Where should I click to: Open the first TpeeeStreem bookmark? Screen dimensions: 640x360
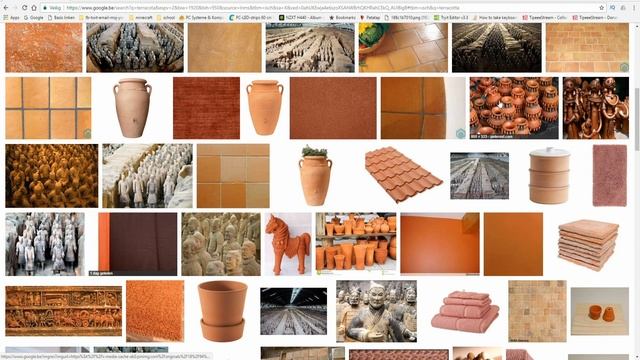point(545,18)
